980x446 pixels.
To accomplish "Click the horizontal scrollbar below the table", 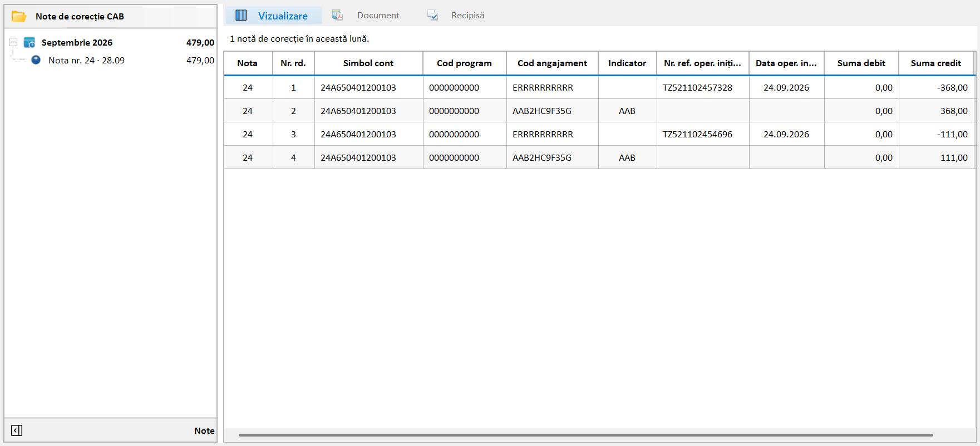I will (x=585, y=435).
